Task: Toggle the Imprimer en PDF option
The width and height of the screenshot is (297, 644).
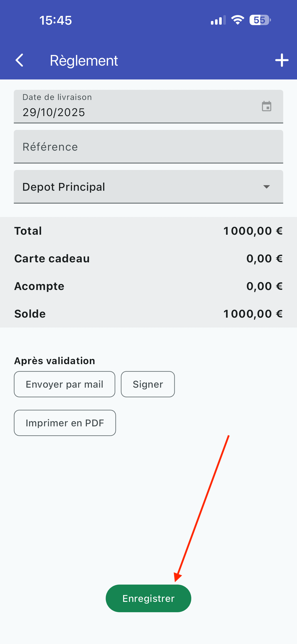Action: pos(65,423)
